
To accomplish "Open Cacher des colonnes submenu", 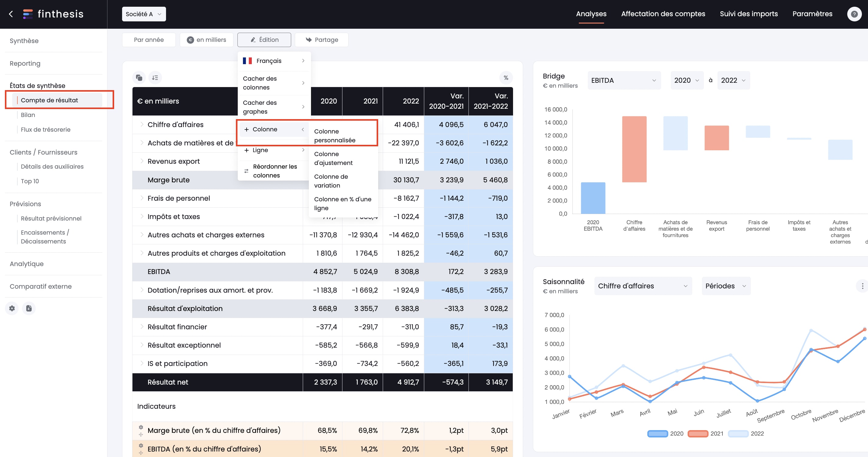I will coord(274,83).
